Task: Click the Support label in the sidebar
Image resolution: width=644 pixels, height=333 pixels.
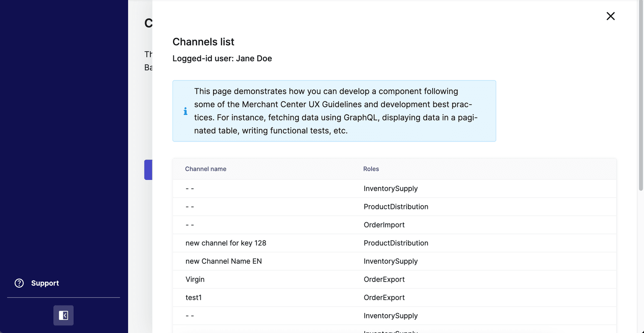Action: coord(45,283)
